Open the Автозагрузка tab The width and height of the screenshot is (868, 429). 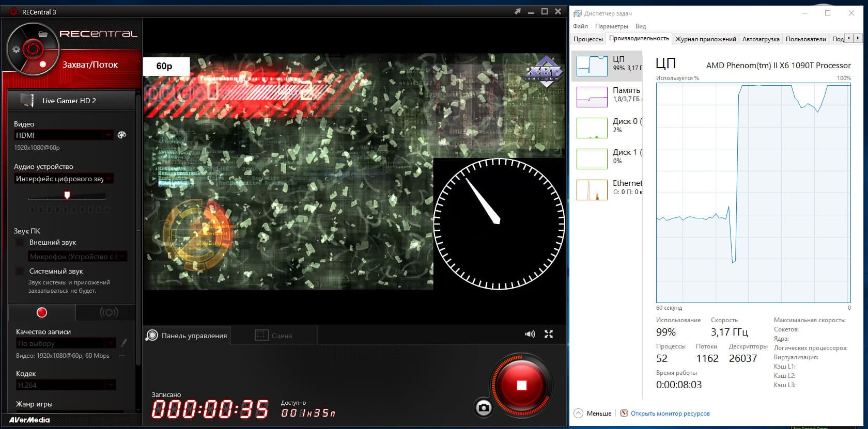point(761,39)
